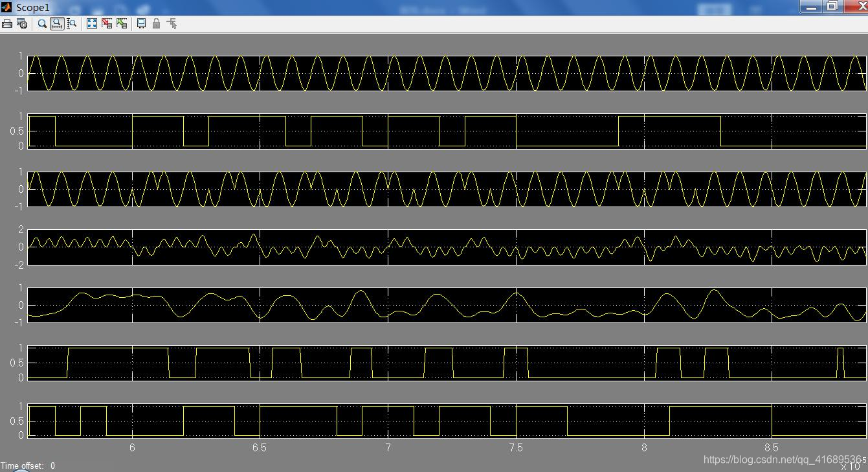Select the Zoom Y-axis tool
868x472 pixels.
click(x=72, y=24)
